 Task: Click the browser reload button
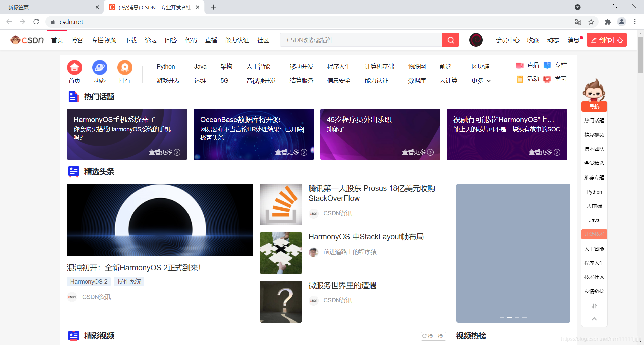[36, 22]
